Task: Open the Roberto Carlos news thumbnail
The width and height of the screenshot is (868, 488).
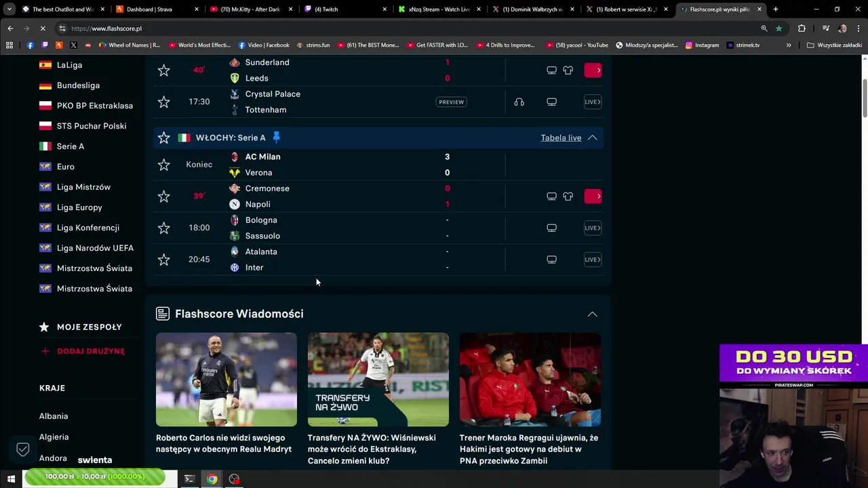Action: [226, 380]
